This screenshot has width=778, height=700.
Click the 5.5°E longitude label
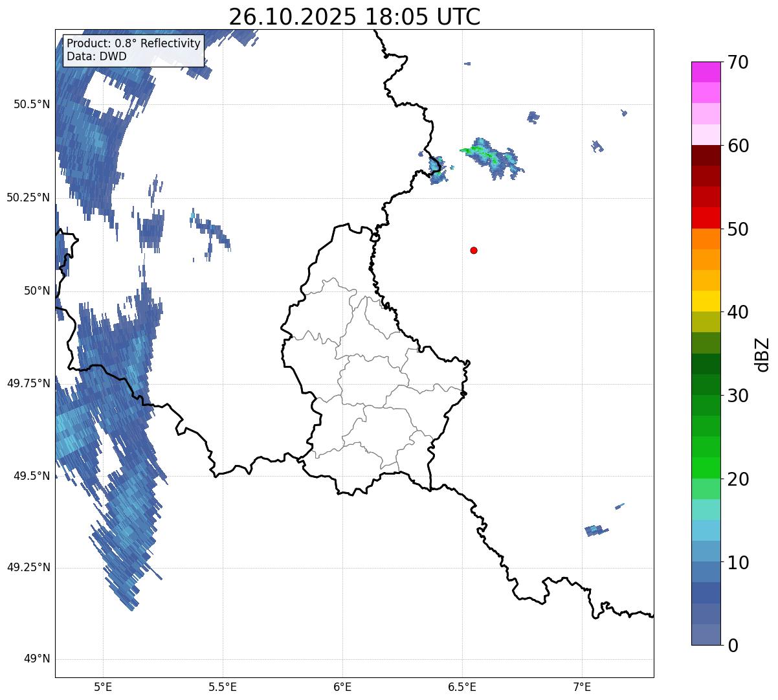[223, 686]
